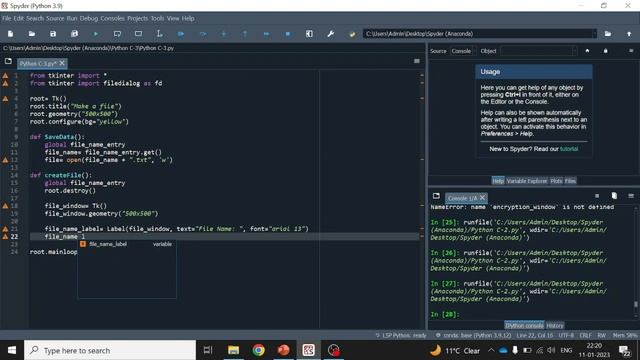Open Google Chrome from the taskbar
This screenshot has width=640, height=360.
pos(258,350)
